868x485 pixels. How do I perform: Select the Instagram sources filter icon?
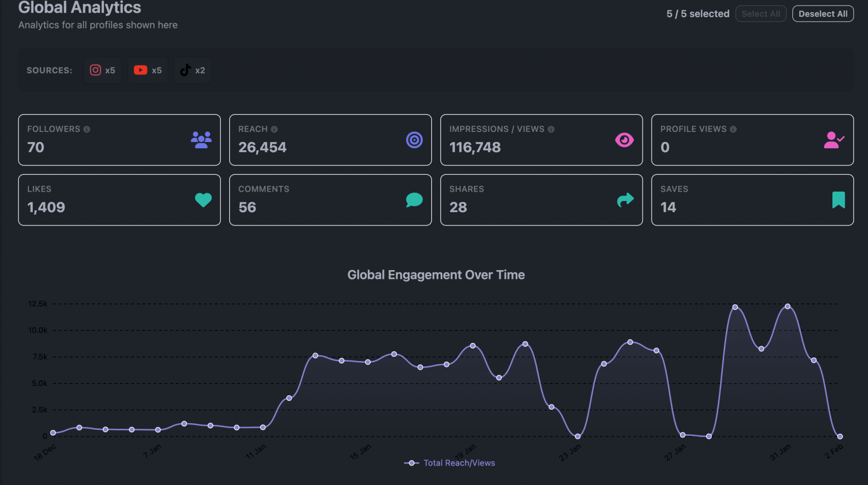96,70
